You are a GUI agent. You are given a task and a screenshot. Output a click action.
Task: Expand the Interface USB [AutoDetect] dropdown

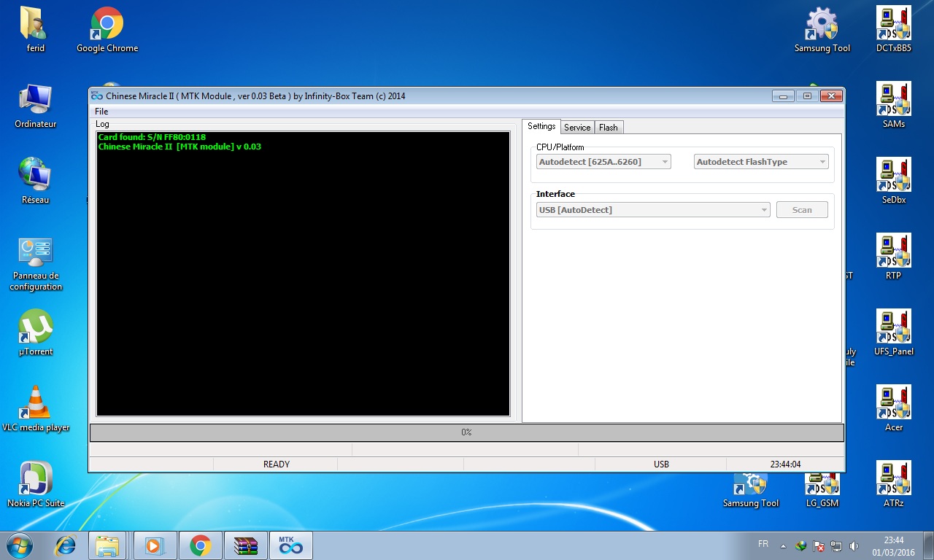pyautogui.click(x=653, y=210)
